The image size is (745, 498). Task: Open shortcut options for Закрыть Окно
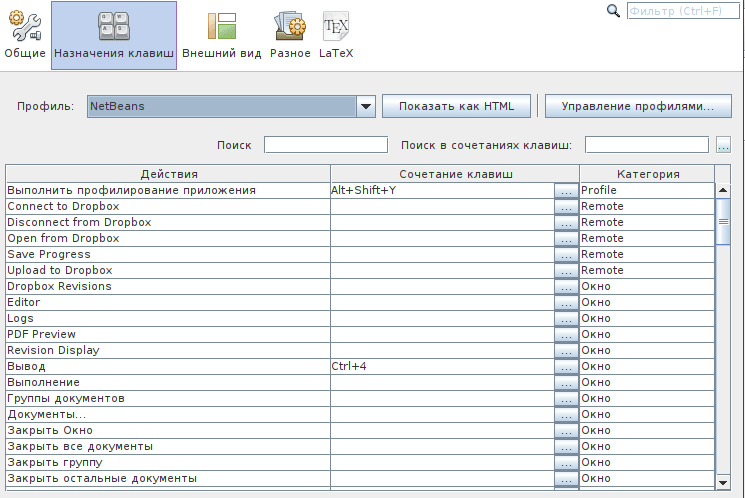point(566,431)
